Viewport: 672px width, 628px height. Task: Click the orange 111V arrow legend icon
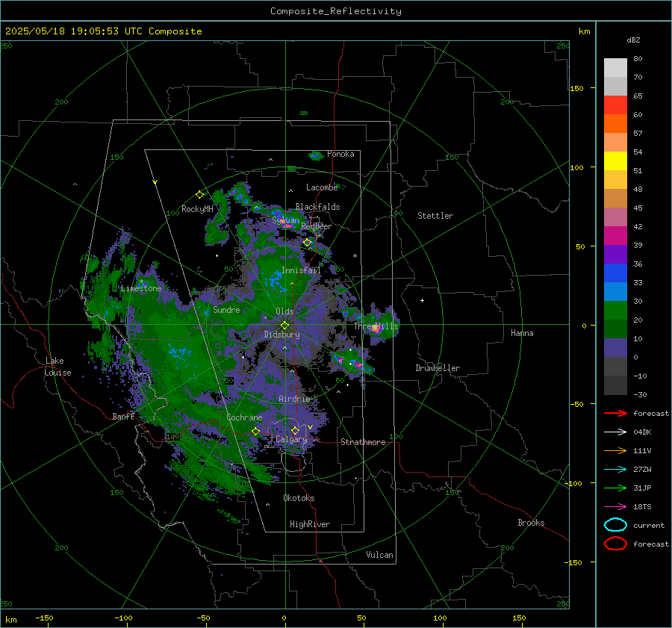pos(615,450)
